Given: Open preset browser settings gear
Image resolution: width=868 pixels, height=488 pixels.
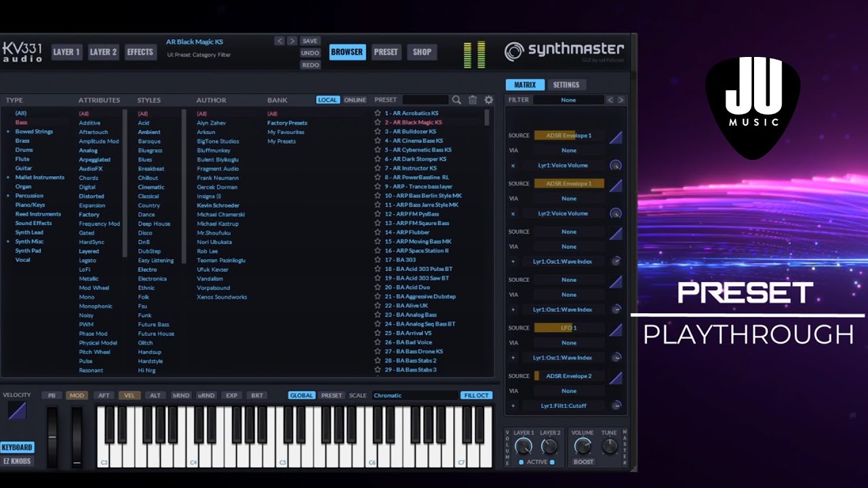Looking at the screenshot, I should pos(489,100).
